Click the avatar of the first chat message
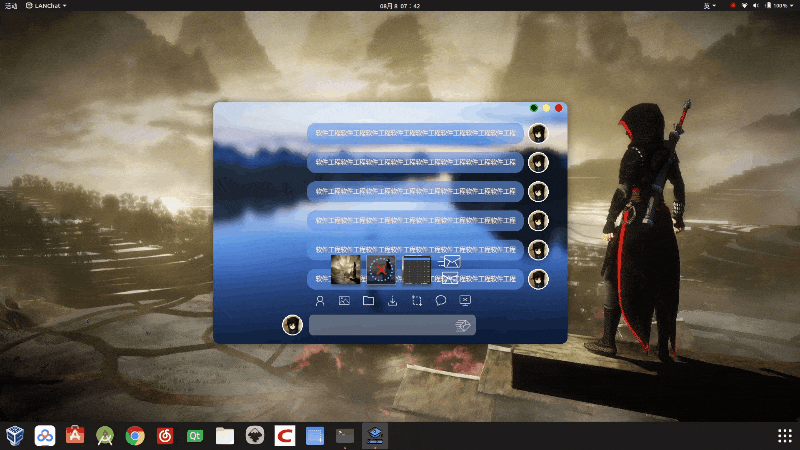Viewport: 800px width, 450px height. point(538,133)
